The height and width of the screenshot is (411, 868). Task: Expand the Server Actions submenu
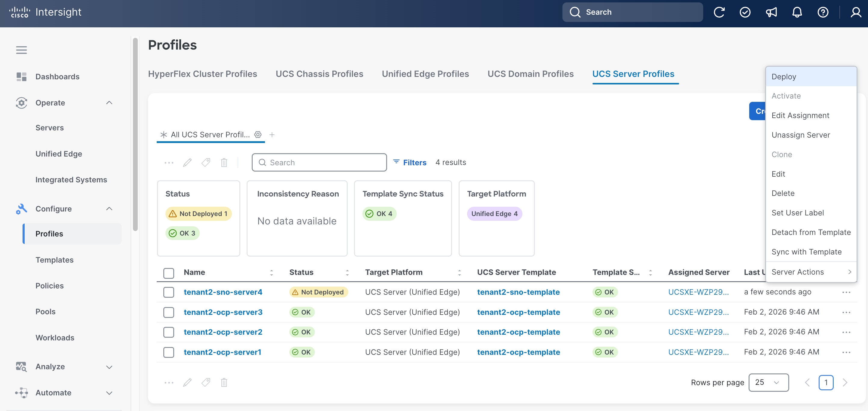811,272
